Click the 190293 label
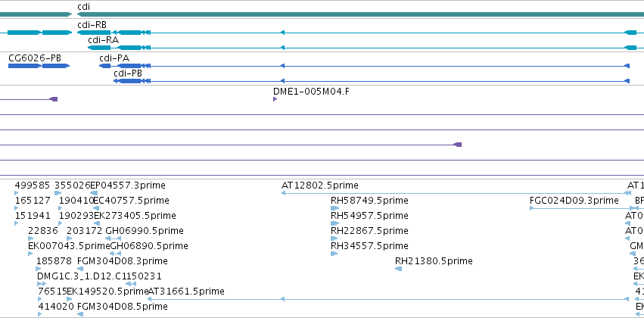The image size is (644, 318). [x=76, y=216]
